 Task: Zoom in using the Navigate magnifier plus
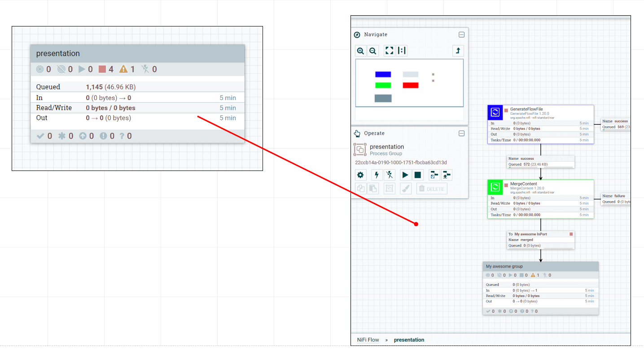360,51
